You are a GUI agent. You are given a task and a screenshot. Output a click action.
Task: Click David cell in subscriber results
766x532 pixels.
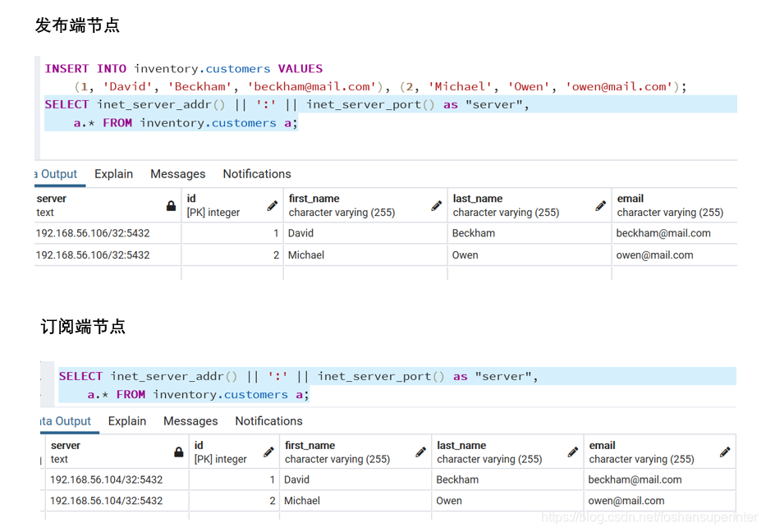pos(355,479)
